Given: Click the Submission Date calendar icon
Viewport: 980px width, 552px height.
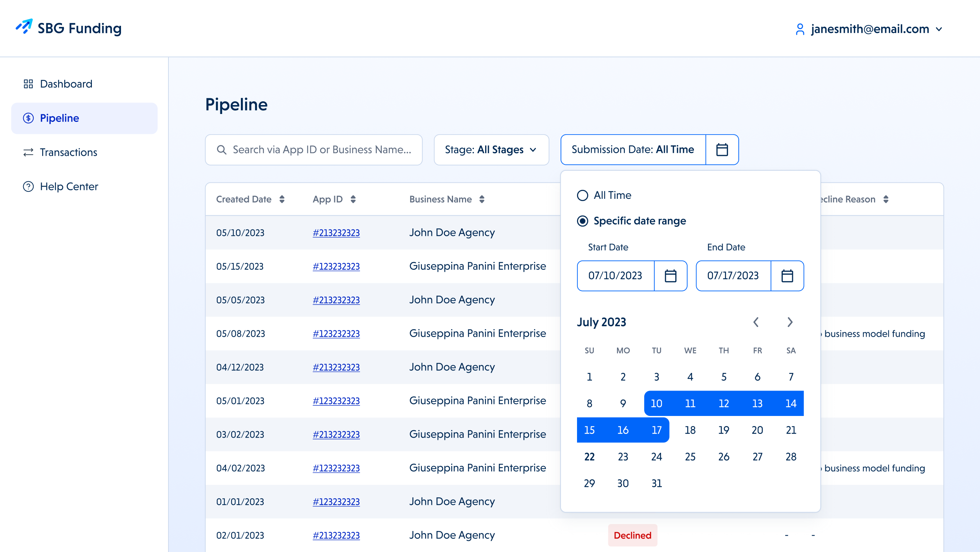Looking at the screenshot, I should pyautogui.click(x=722, y=149).
